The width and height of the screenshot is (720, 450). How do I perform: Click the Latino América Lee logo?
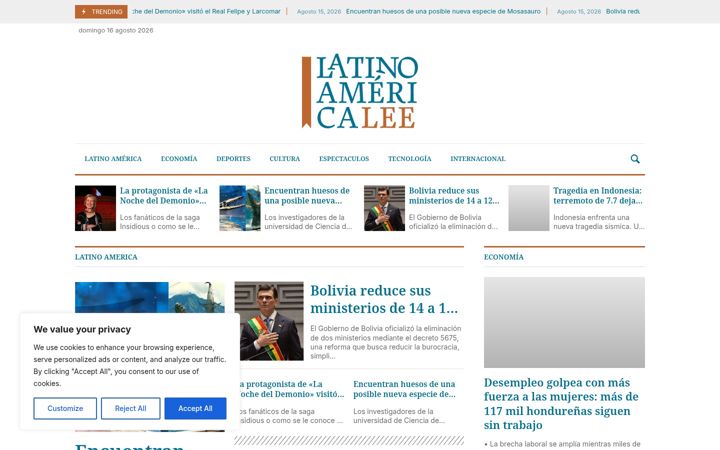(360, 91)
